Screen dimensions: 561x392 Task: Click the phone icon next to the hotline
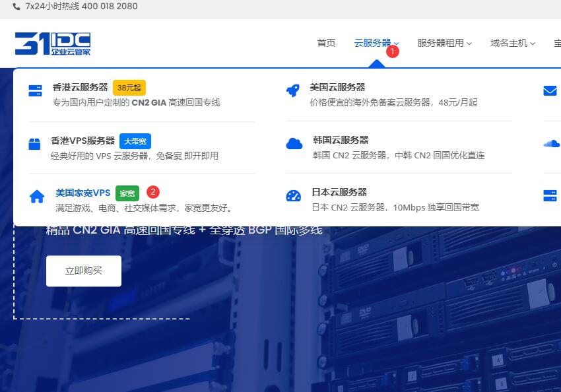16,7
